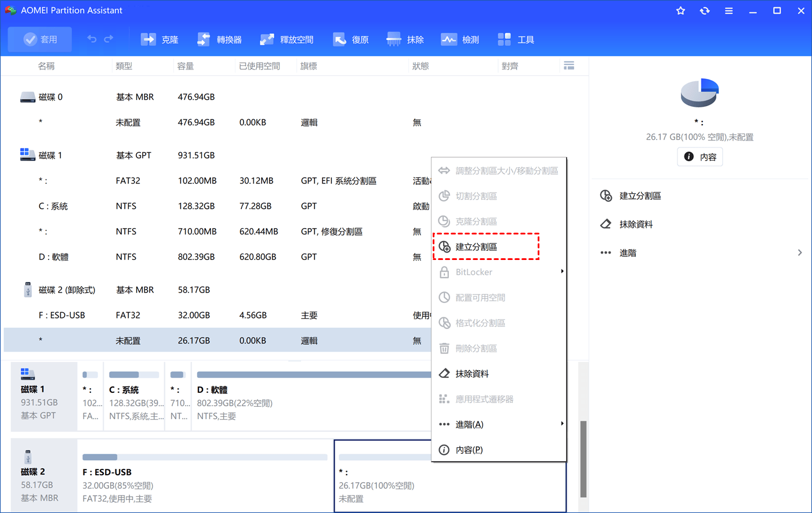The width and height of the screenshot is (812, 513).
Task: Open the 轉換器 converter tool
Action: [x=219, y=39]
